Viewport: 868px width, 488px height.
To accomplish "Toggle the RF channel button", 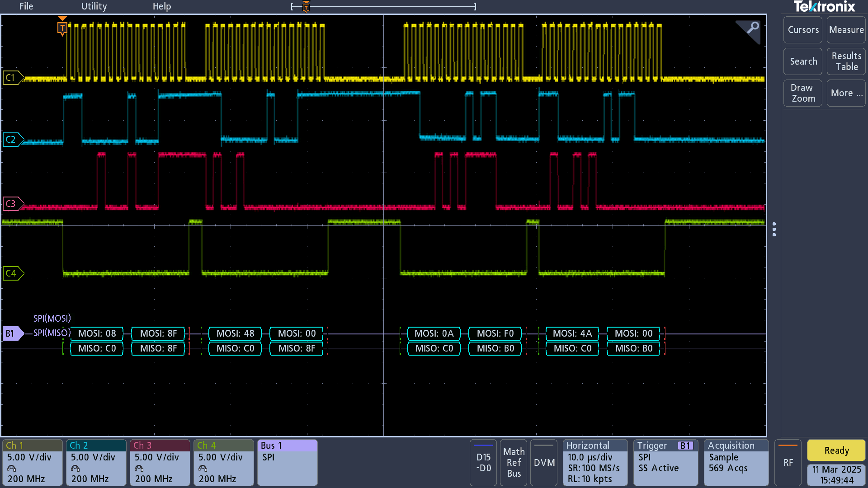I will pos(788,463).
